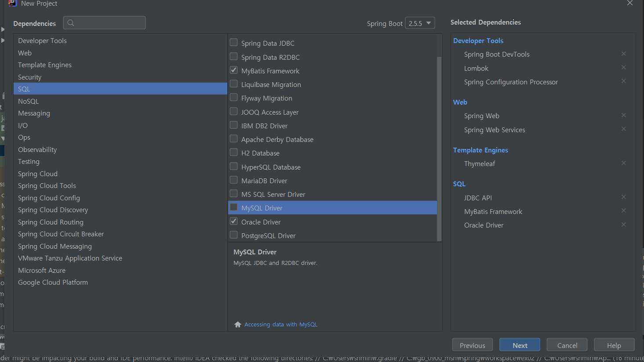Click the Template Engines heading in selected dependencies
The height and width of the screenshot is (362, 644).
coord(480,150)
